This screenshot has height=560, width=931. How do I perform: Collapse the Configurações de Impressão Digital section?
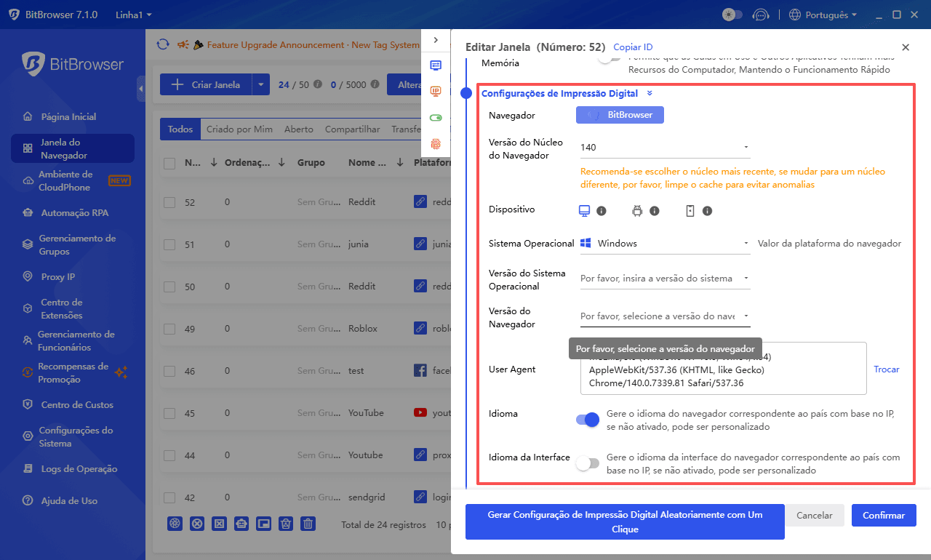pos(650,93)
